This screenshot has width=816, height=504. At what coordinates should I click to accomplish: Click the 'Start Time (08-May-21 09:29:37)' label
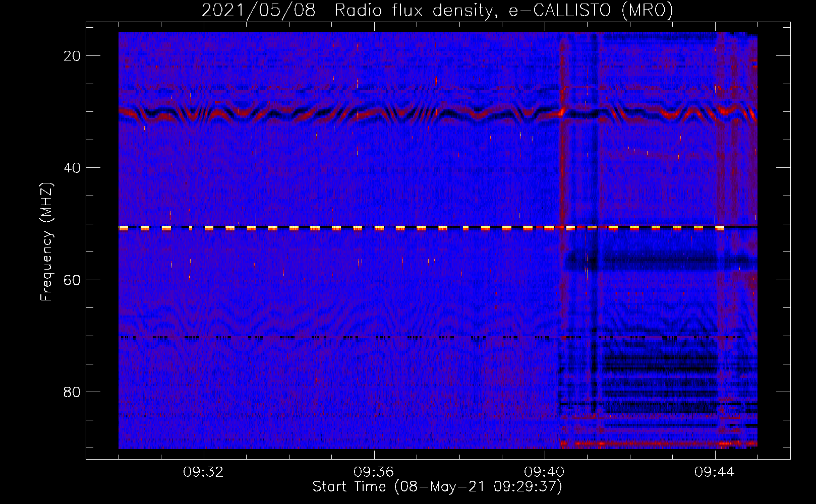(x=437, y=487)
